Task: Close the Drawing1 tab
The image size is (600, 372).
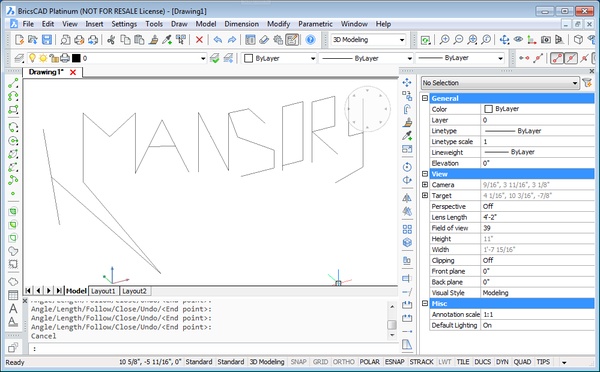Action: (73, 72)
